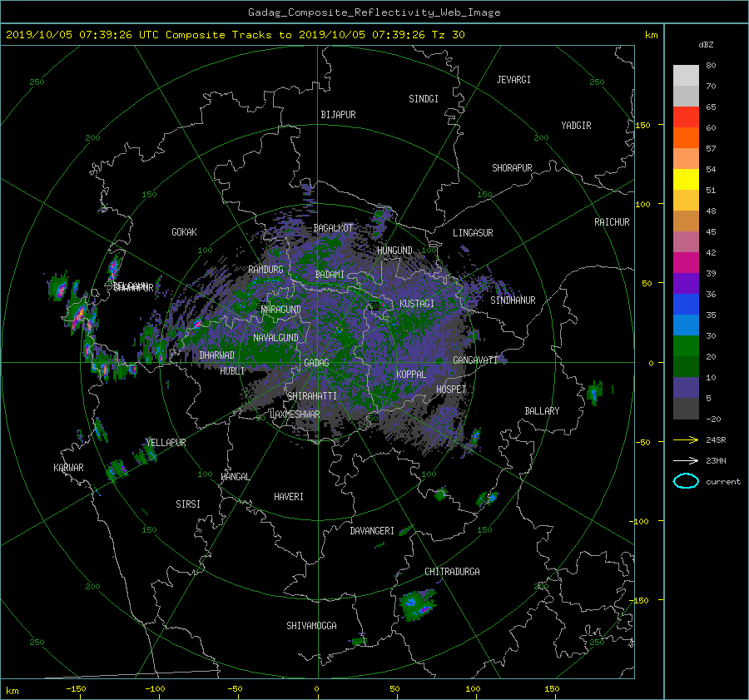Select the dark gray -20 dBZ swatch
Image resolution: width=749 pixels, height=700 pixels.
(x=686, y=409)
